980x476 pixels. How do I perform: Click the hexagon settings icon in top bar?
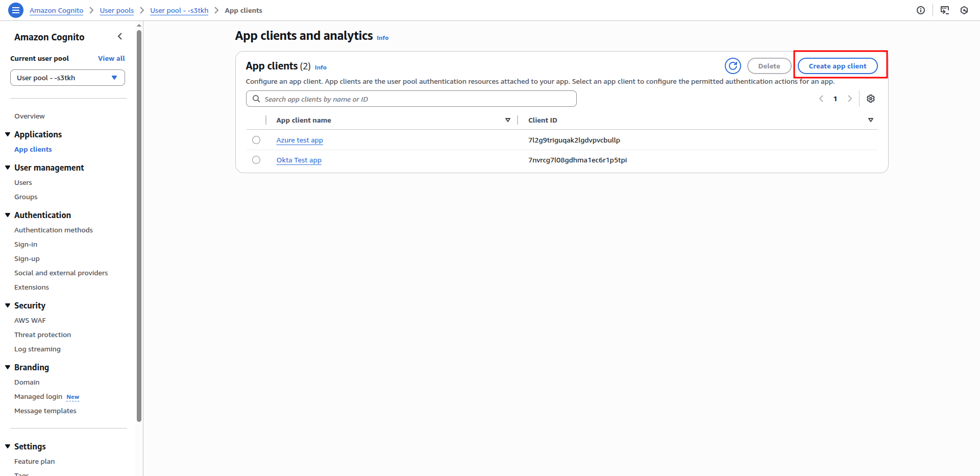point(964,10)
